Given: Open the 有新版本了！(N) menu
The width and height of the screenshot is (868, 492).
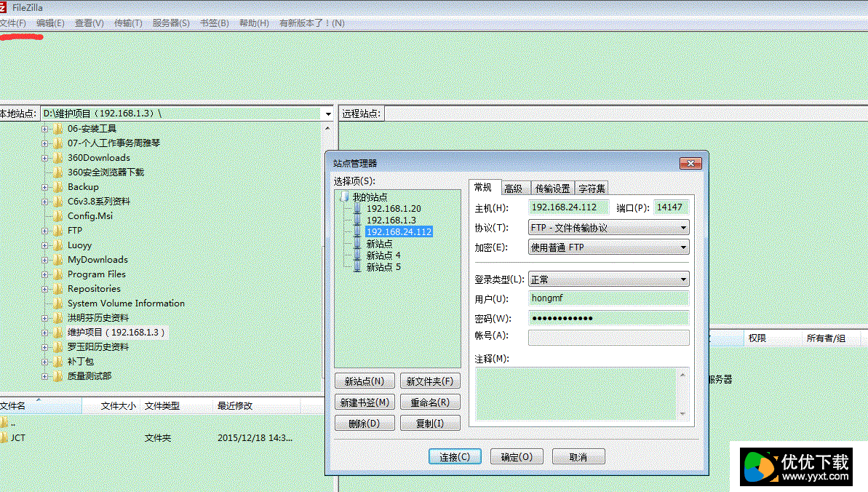Looking at the screenshot, I should [311, 23].
